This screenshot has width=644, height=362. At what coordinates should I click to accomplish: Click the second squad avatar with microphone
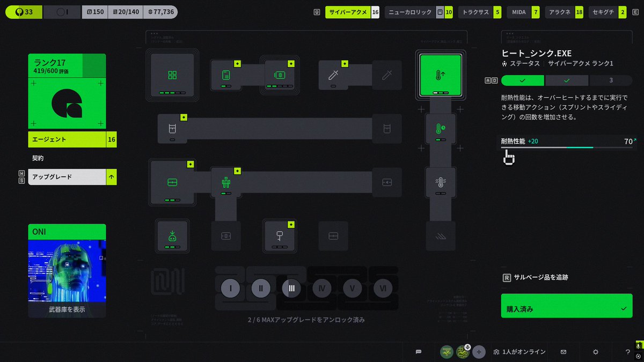[x=463, y=352]
